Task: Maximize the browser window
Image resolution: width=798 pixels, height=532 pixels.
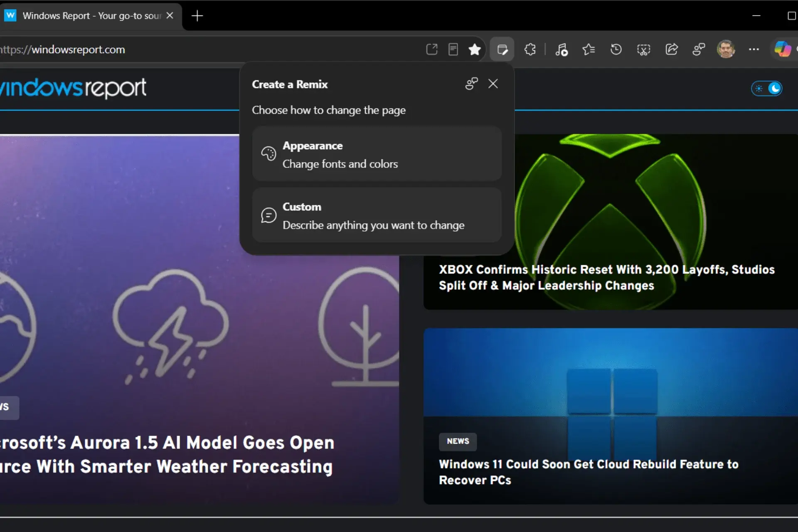Action: tap(791, 16)
